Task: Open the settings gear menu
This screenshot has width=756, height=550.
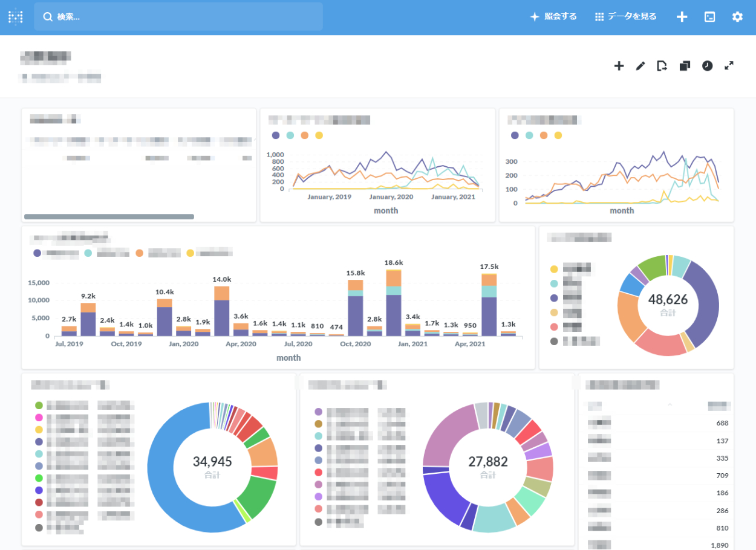Action: [737, 17]
